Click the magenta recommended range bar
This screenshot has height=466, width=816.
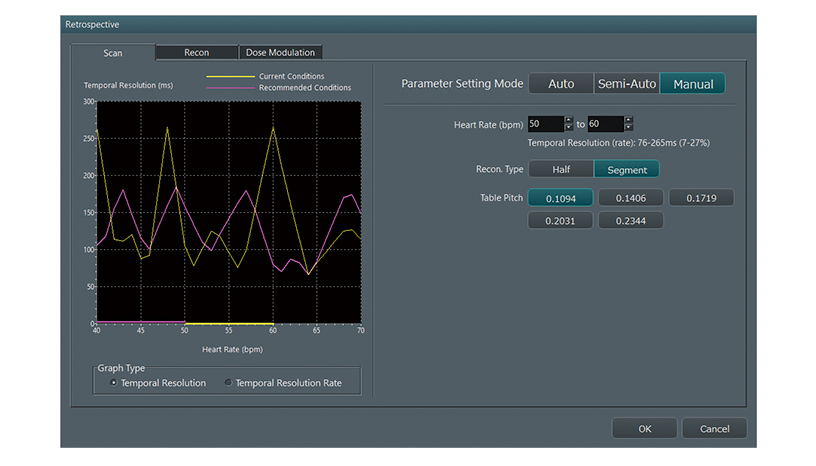[x=141, y=322]
